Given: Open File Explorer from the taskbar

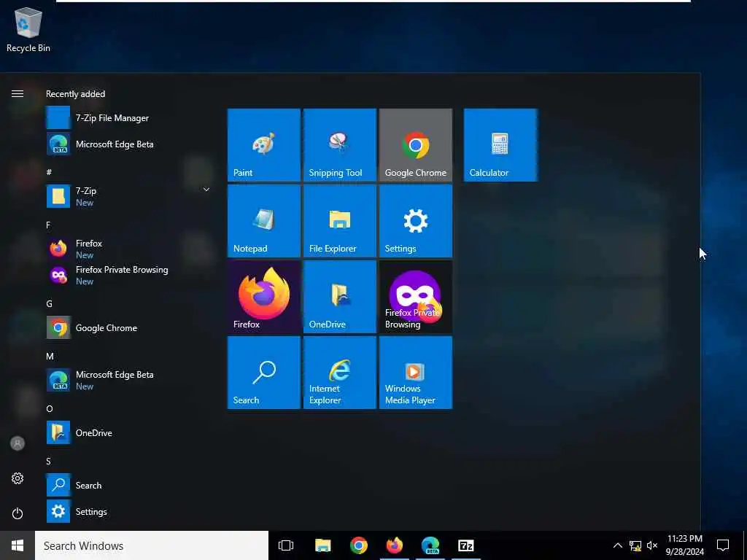Looking at the screenshot, I should click(x=322, y=545).
